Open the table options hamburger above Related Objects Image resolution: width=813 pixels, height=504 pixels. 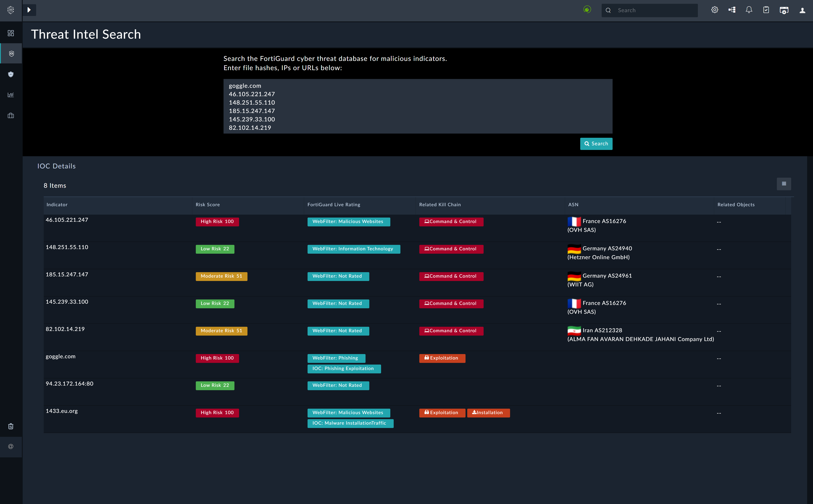click(784, 184)
